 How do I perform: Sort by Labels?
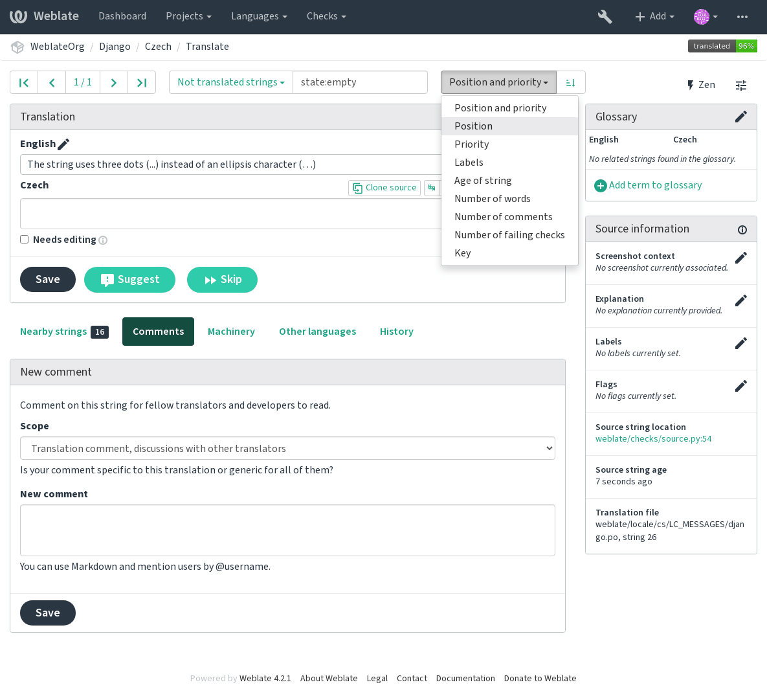pyautogui.click(x=509, y=163)
